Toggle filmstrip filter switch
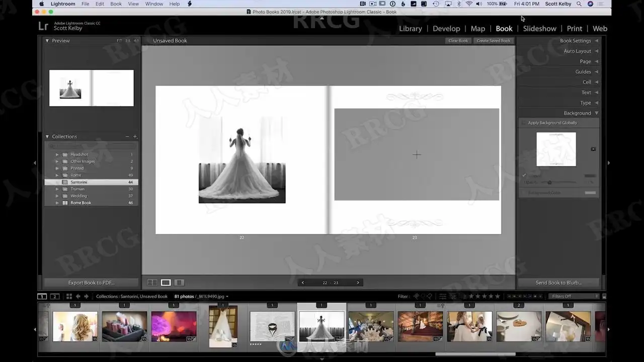Viewport: 644px width, 362px height. (604, 297)
